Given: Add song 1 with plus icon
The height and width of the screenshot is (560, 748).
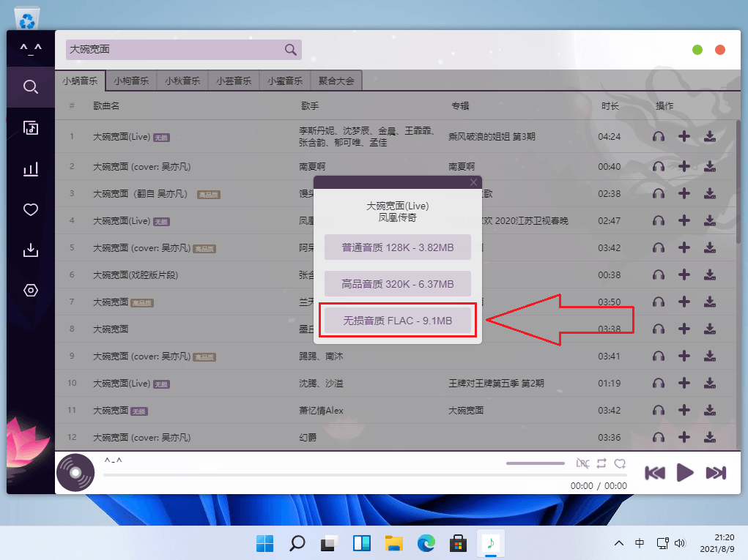Looking at the screenshot, I should [x=684, y=137].
